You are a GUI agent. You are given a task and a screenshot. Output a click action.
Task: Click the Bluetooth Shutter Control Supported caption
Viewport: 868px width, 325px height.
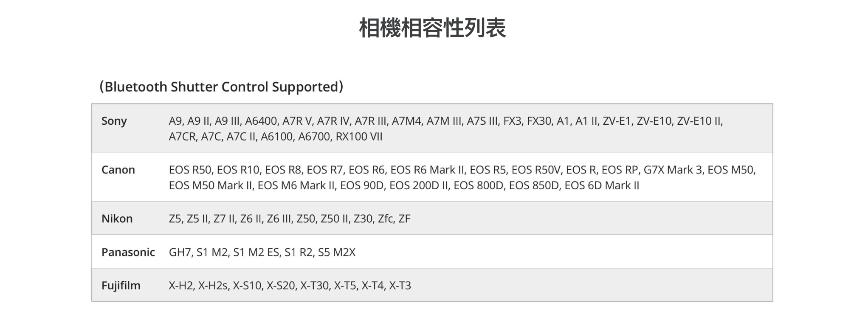tap(221, 87)
